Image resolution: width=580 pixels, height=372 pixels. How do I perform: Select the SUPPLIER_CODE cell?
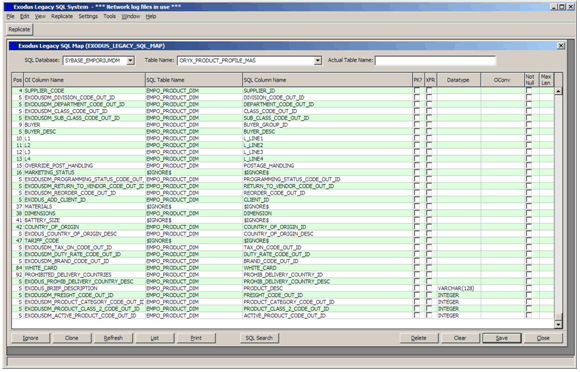84,91
